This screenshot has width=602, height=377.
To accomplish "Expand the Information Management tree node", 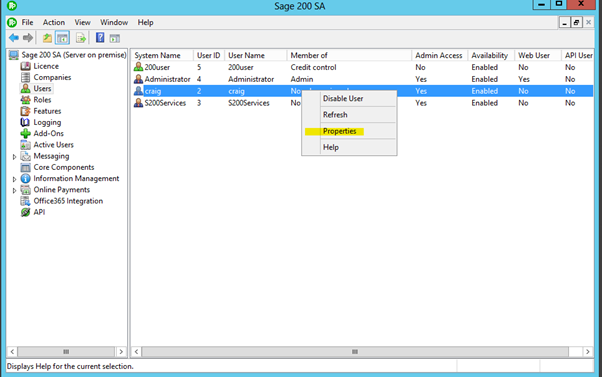I will [14, 179].
